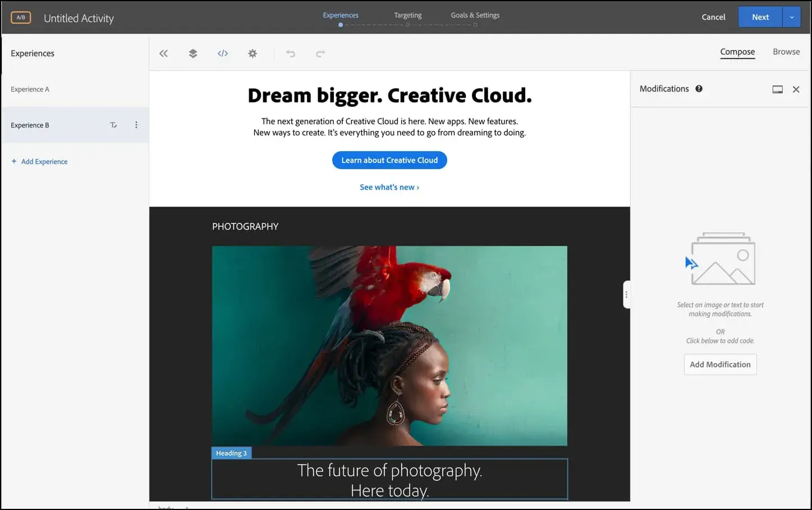This screenshot has width=812, height=510.
Task: Select the Dream bigger. Creative Cloud. headline
Action: coord(389,95)
